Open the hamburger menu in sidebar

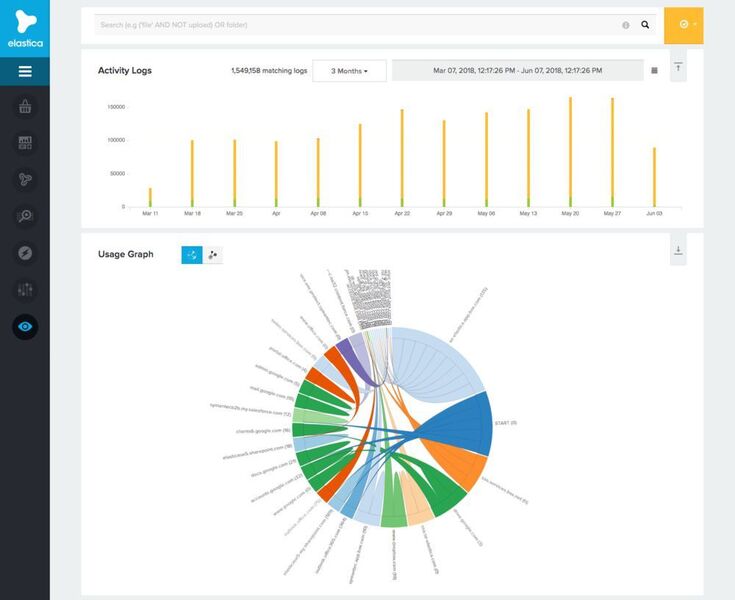click(25, 71)
